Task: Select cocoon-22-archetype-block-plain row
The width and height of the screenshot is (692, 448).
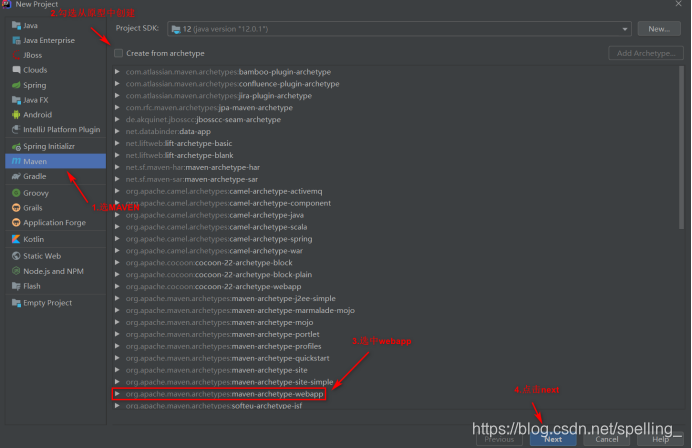Action: [395, 275]
